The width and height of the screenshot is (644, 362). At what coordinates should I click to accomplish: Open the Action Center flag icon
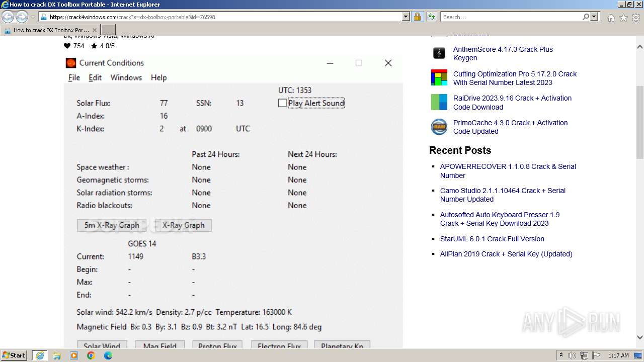(x=596, y=355)
